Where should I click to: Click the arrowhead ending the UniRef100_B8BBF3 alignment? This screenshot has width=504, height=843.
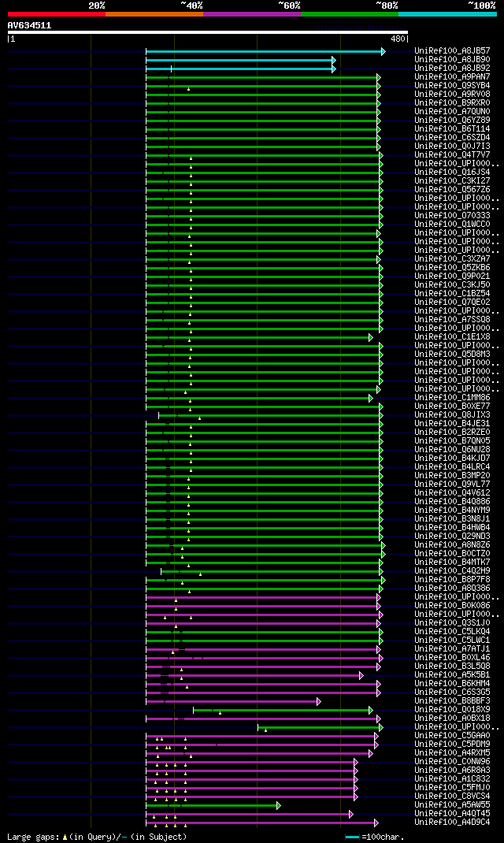[x=319, y=702]
